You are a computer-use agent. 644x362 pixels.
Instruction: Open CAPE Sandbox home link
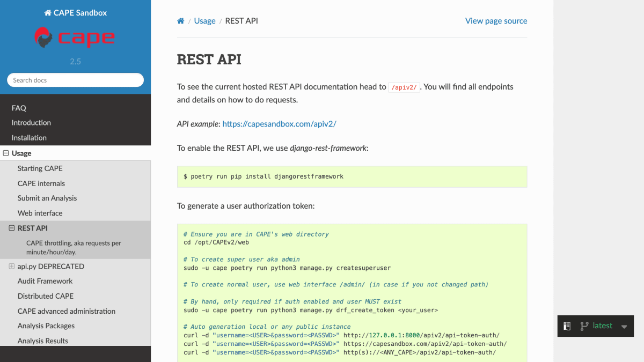click(75, 12)
